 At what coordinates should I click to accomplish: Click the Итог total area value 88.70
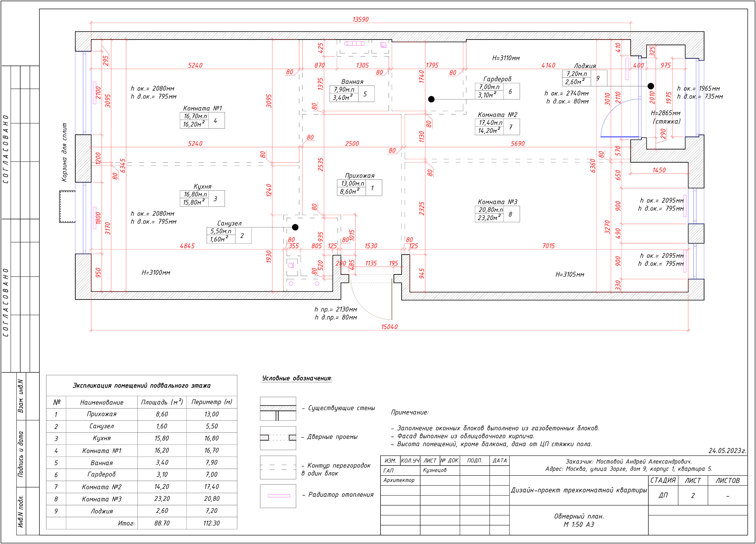(x=162, y=523)
